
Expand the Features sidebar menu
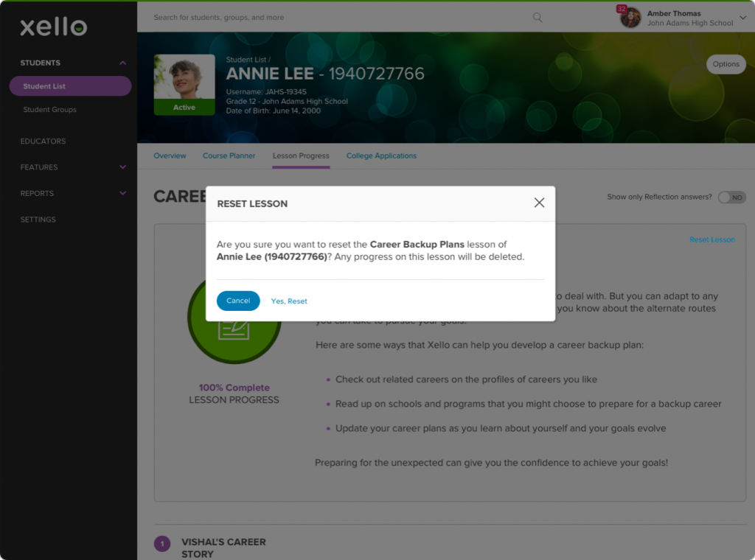coord(122,167)
